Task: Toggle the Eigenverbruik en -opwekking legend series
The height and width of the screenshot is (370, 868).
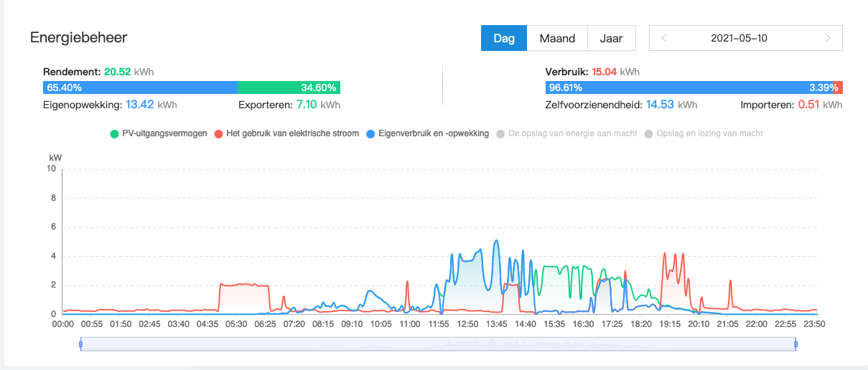Action: pos(427,133)
